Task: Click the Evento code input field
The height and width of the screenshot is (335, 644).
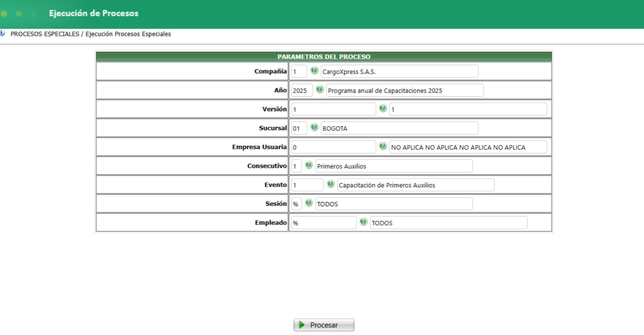Action: pyautogui.click(x=307, y=185)
